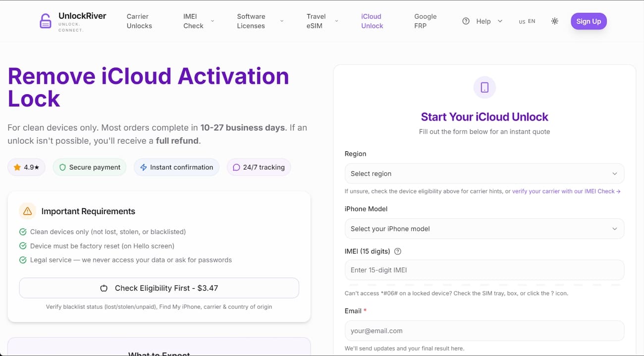Open the Help question mark icon
644x356 pixels.
pyautogui.click(x=466, y=21)
